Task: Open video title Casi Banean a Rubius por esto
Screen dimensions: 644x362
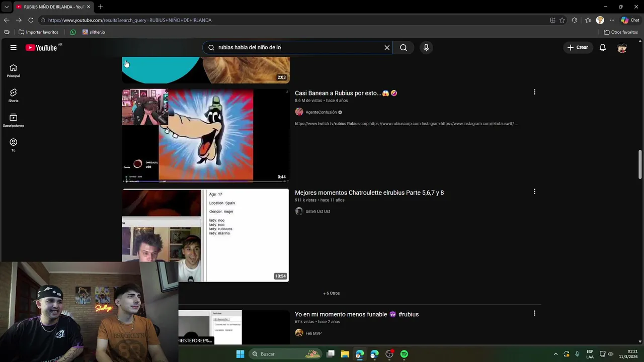Action: 346,93
